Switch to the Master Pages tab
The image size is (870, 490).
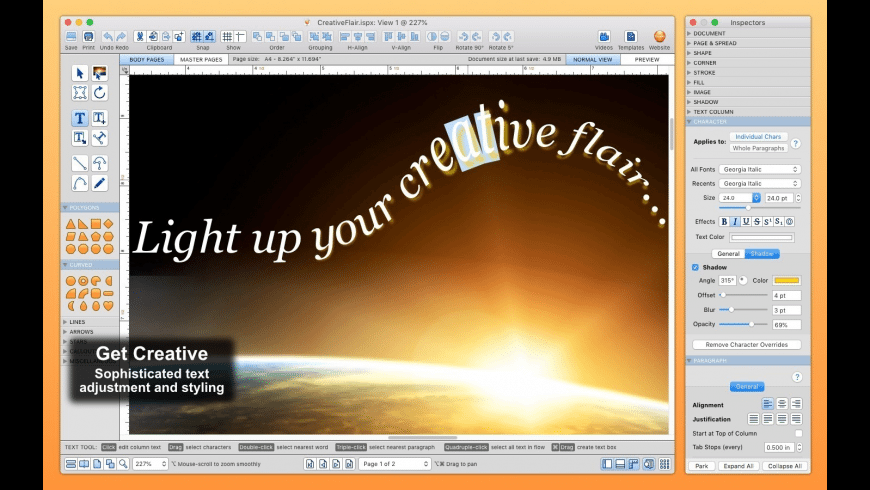200,60
